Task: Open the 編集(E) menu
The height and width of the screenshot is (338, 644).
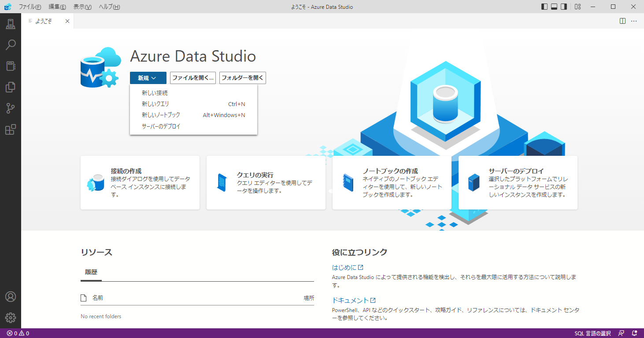Action: [57, 7]
